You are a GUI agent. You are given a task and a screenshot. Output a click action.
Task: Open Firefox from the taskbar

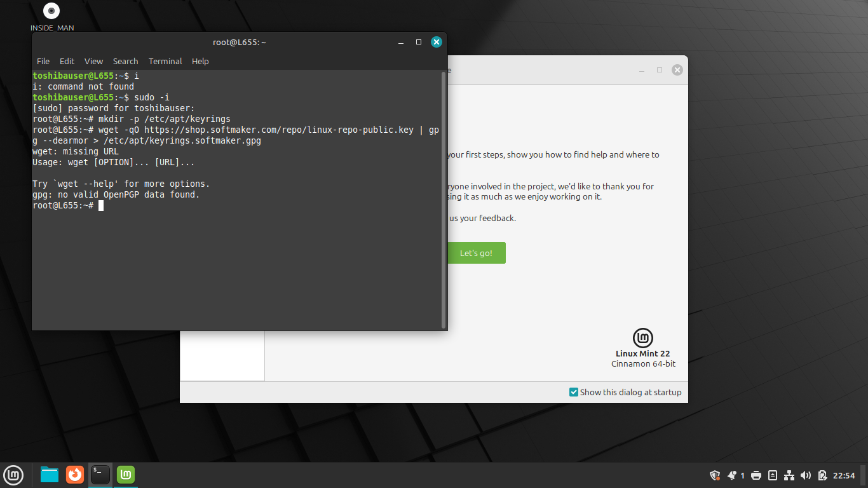(x=75, y=475)
